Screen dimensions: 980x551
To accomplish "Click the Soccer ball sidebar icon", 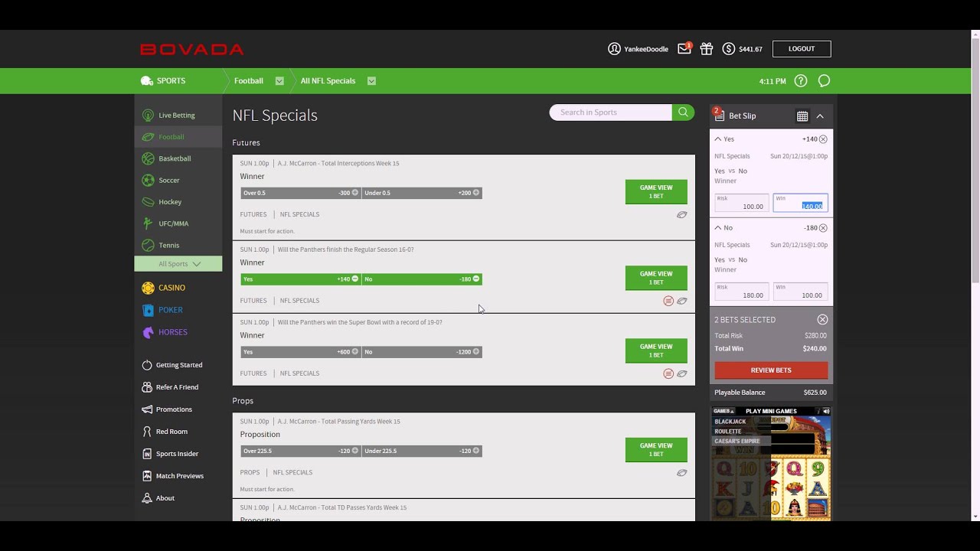I will pos(148,181).
